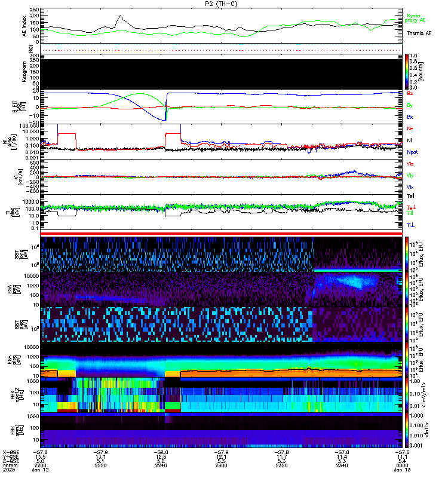
Task: Click the blue Bx legend label
Action: [410, 117]
